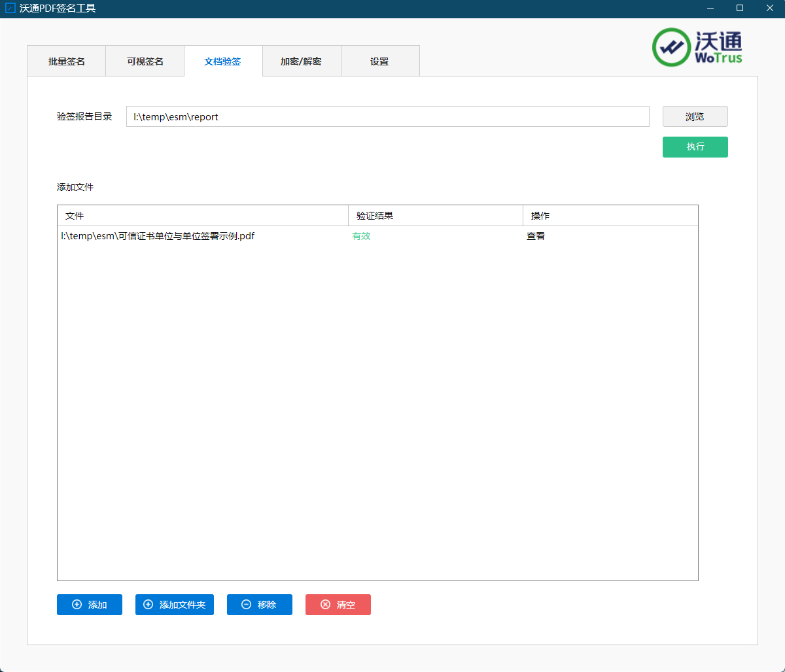This screenshot has height=672, width=785.
Task: Click the 文件 column header
Action: 203,216
